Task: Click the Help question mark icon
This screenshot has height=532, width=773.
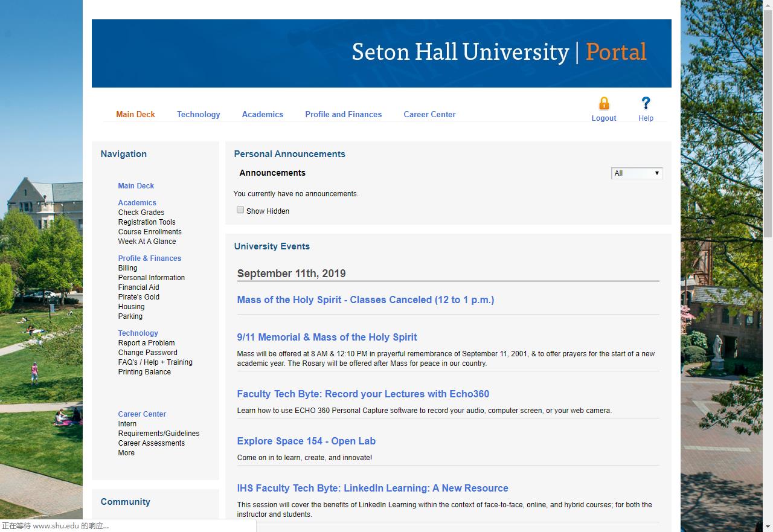Action: (646, 103)
